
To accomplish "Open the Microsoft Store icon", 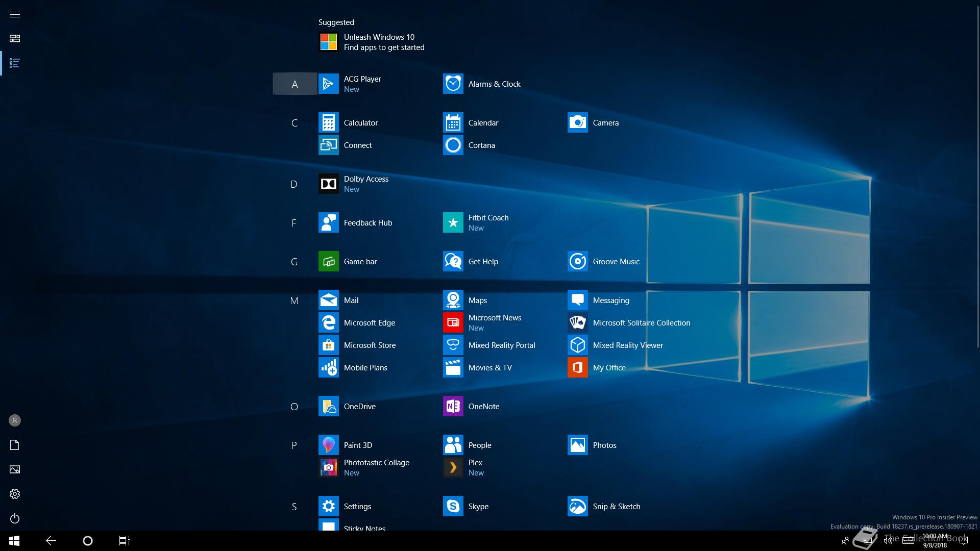I will (328, 345).
